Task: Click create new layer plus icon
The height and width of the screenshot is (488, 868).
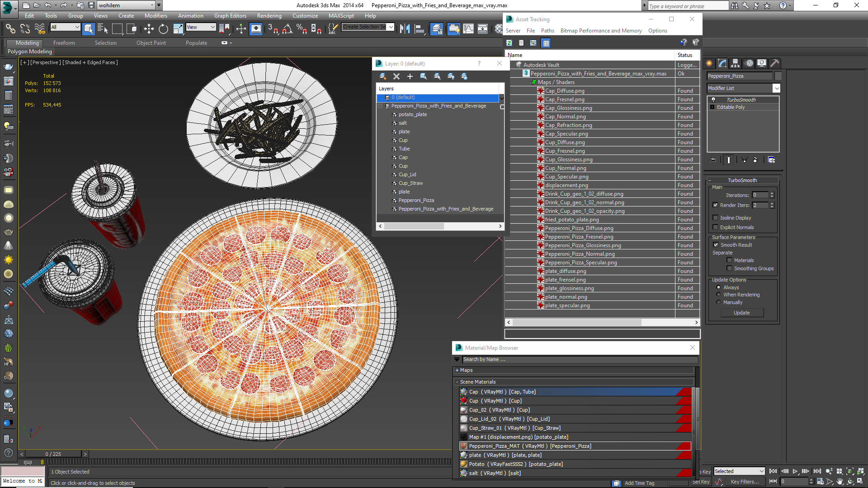Action: click(x=410, y=76)
